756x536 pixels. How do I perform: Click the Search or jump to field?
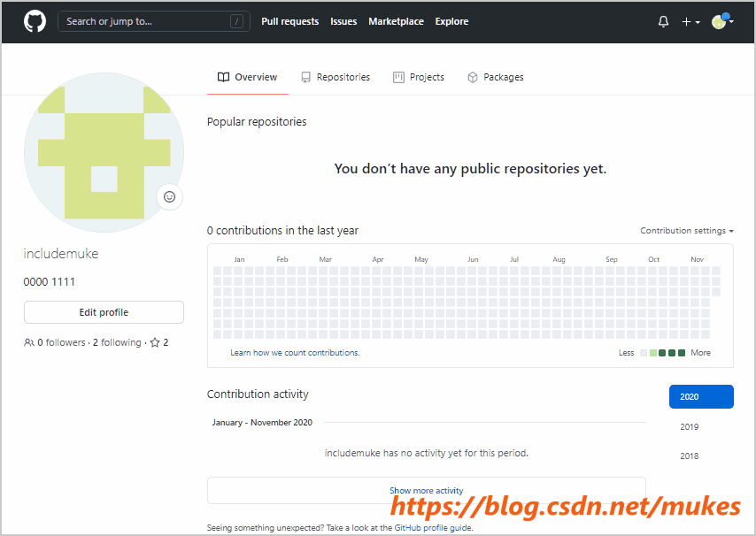(154, 21)
